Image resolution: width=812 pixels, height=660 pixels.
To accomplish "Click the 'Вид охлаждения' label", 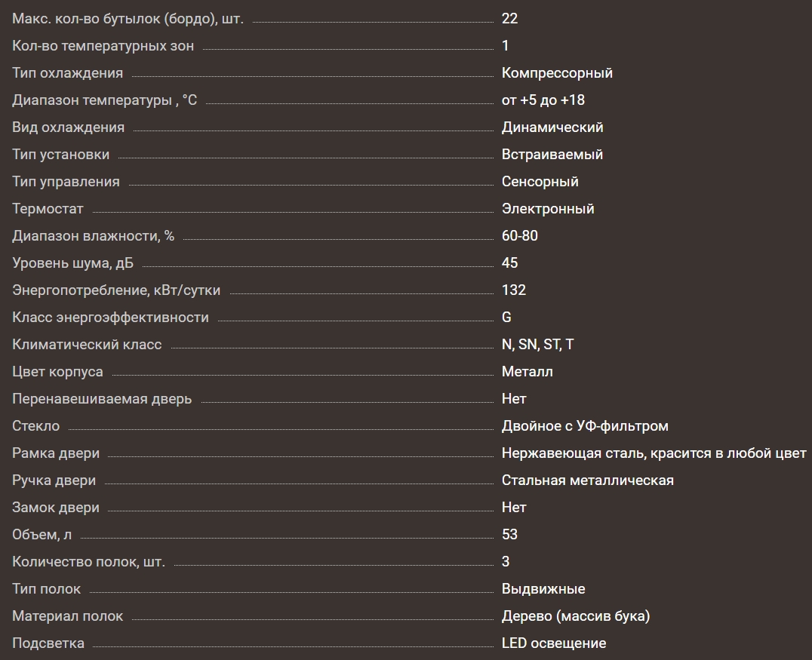I will click(68, 127).
